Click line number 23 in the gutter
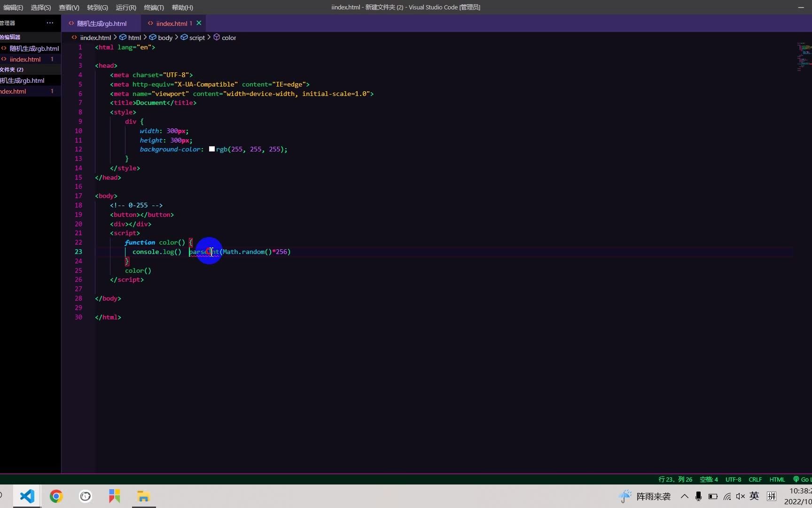This screenshot has width=812, height=508. point(78,252)
